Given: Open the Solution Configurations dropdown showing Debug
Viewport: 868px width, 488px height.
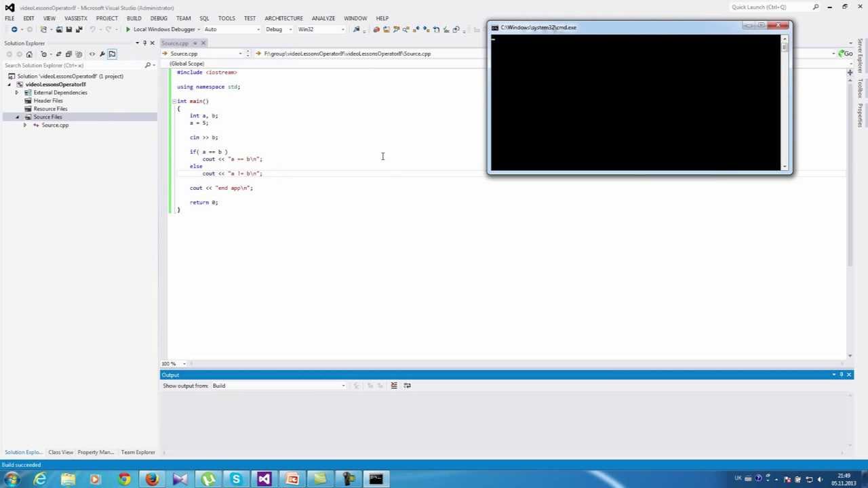Looking at the screenshot, I should point(278,29).
